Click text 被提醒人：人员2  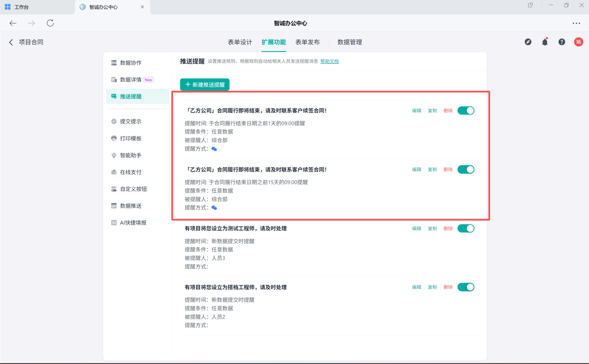pos(205,317)
